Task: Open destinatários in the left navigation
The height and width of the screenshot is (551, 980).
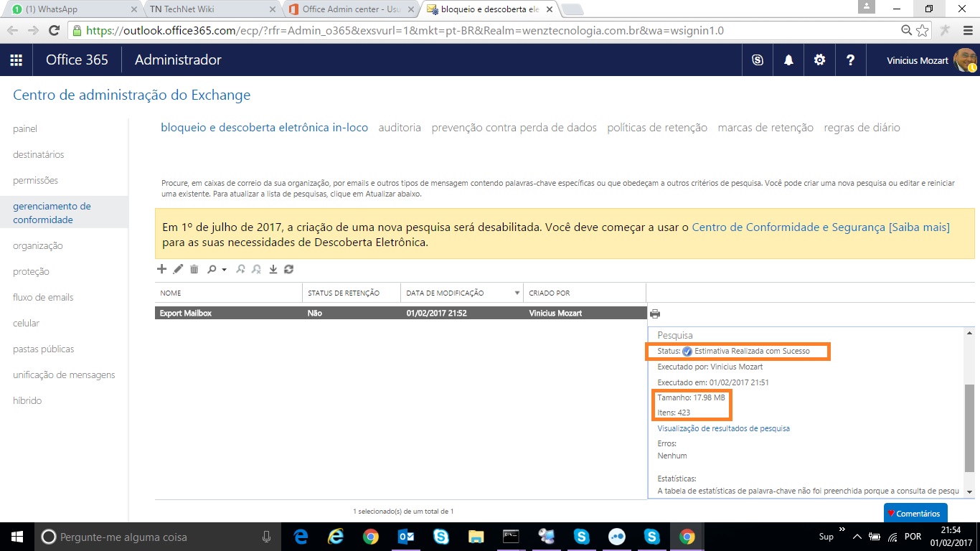Action: tap(39, 154)
